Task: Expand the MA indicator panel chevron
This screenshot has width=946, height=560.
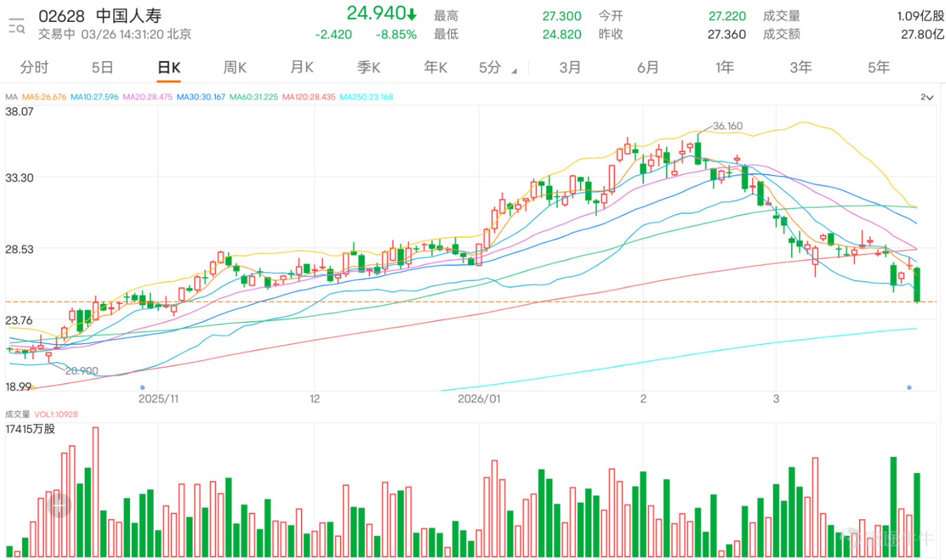Action: [x=927, y=97]
